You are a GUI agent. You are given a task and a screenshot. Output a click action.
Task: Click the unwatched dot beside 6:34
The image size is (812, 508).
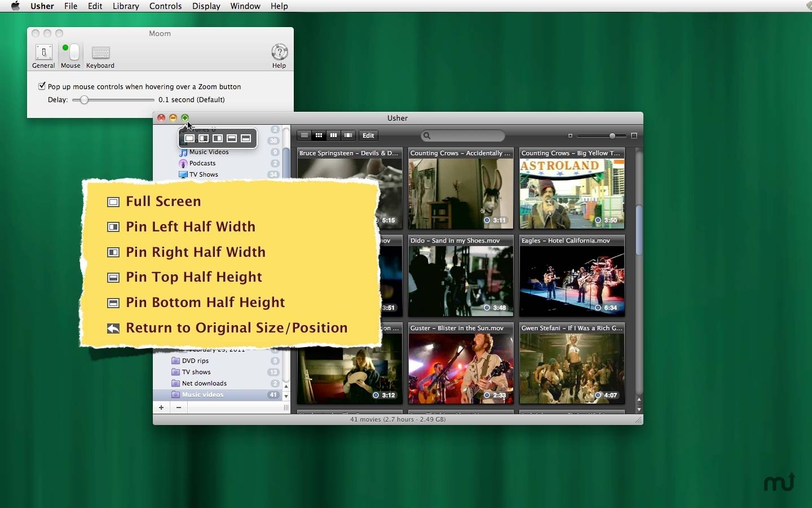(x=598, y=308)
